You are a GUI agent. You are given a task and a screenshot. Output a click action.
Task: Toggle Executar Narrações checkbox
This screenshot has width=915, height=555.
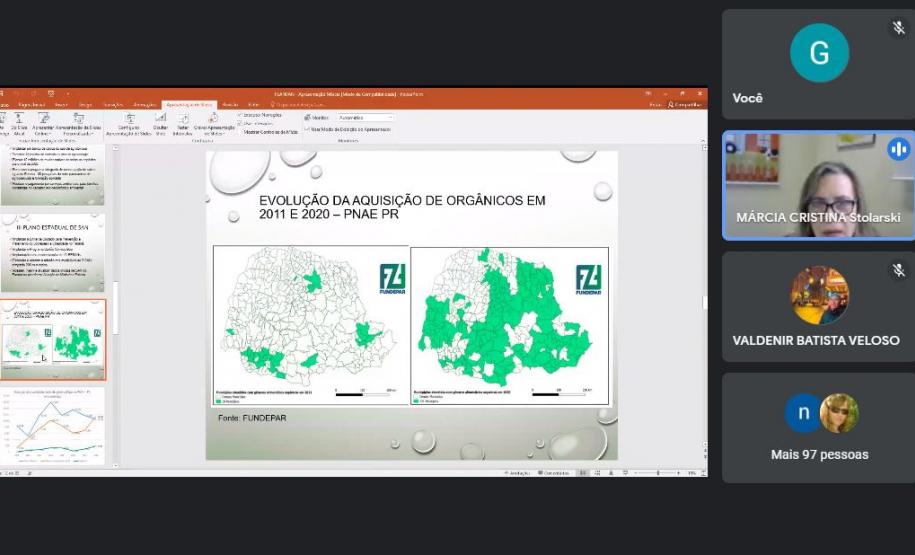tap(240, 116)
